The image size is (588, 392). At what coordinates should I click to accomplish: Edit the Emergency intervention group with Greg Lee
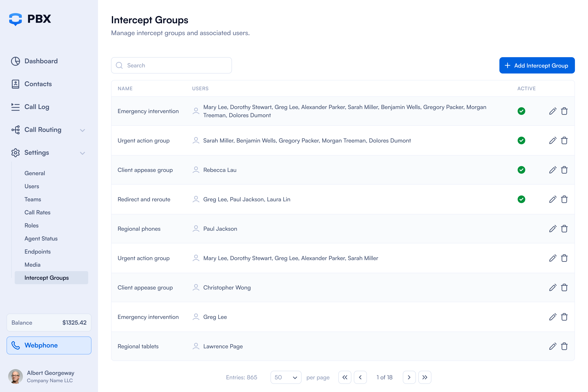(552, 317)
